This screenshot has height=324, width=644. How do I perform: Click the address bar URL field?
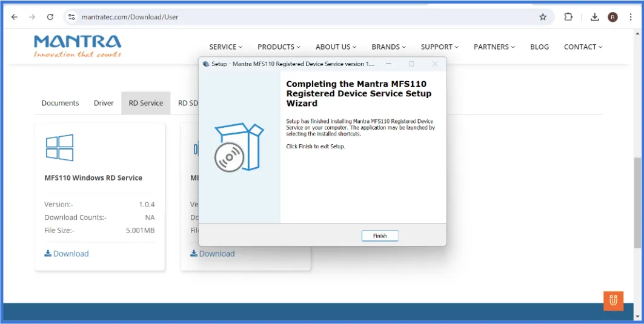pos(304,17)
